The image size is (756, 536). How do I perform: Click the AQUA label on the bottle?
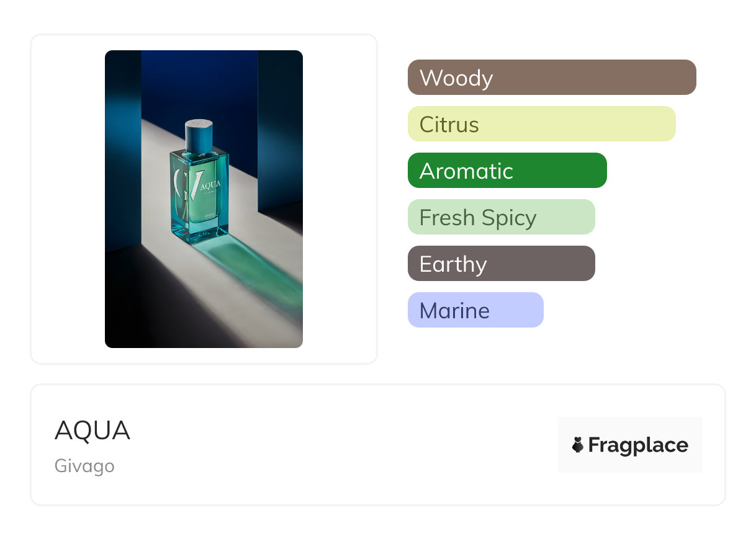click(210, 185)
